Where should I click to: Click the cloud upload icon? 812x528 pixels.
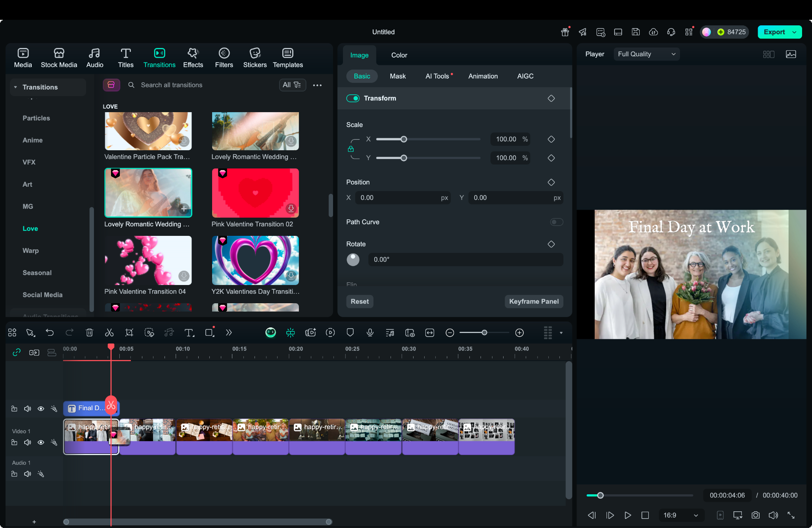pyautogui.click(x=653, y=32)
